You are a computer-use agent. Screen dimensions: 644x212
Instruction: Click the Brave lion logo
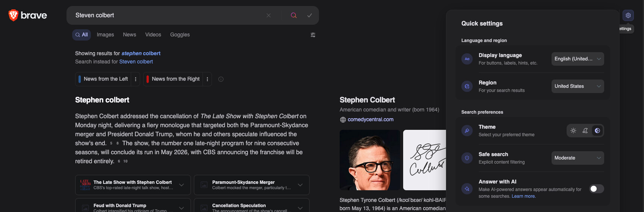click(x=14, y=15)
